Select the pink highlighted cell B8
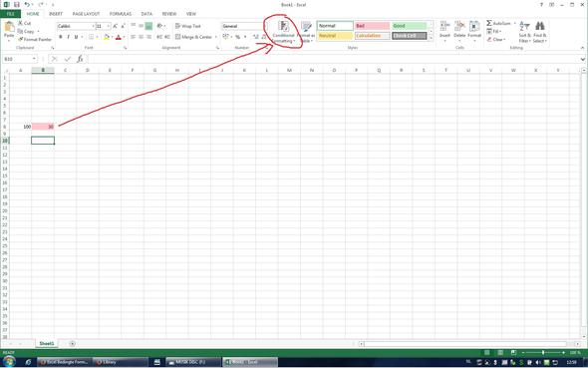Viewport: 588px width, 368px height. 43,127
